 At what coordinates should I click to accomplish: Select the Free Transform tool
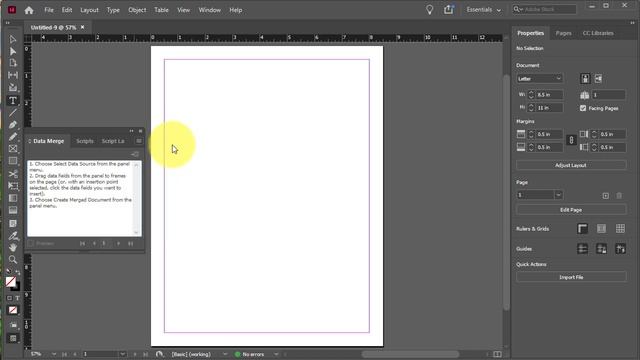[13, 186]
